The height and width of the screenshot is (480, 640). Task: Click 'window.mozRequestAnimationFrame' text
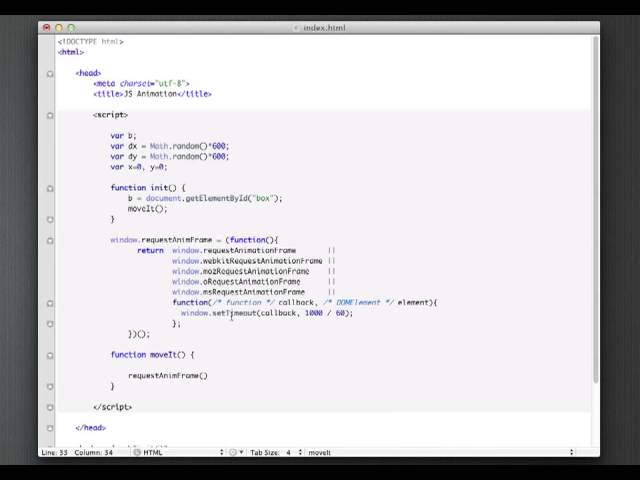(x=240, y=271)
